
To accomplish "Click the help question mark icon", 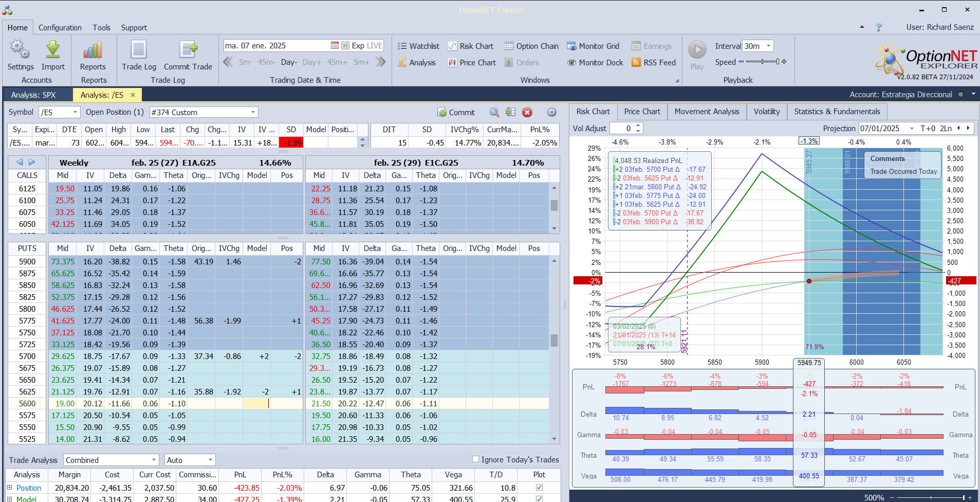I will [879, 27].
